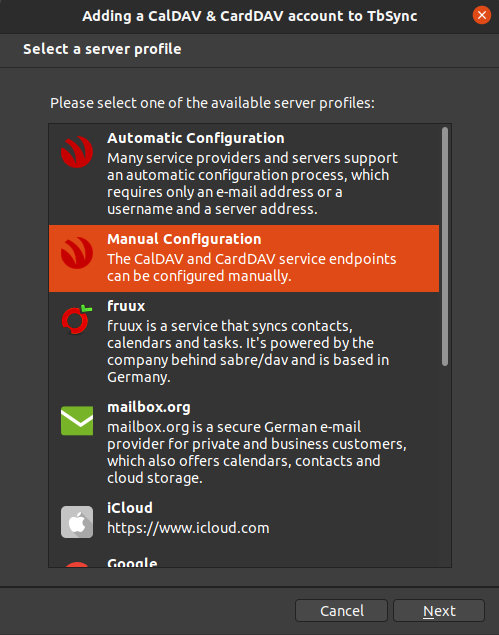
Task: Cancel adding the account
Action: [x=341, y=610]
